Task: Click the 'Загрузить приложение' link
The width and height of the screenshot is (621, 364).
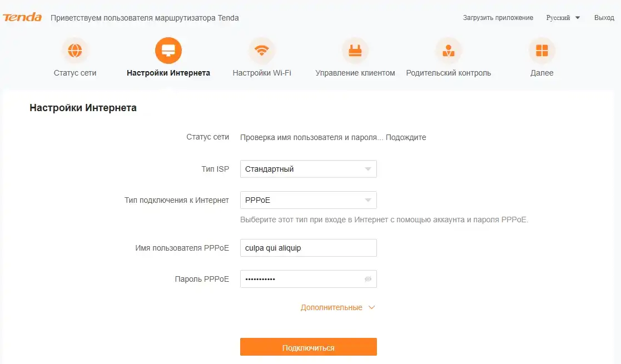Action: 498,17
